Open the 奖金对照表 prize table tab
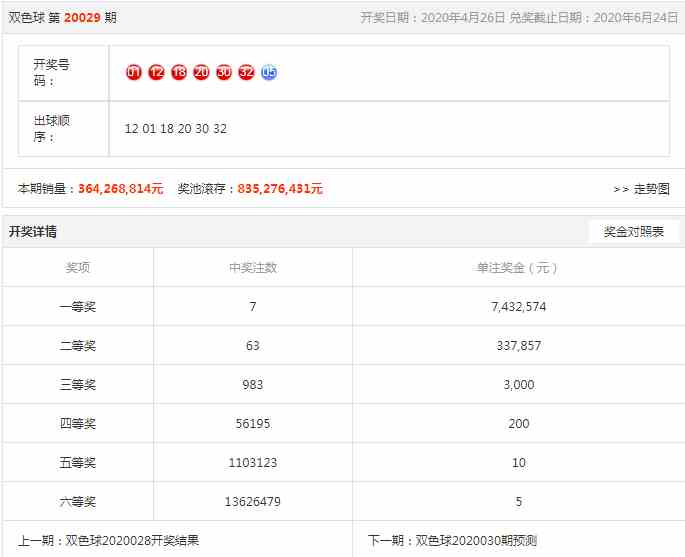Viewport: 685px width, 557px height. [x=634, y=231]
